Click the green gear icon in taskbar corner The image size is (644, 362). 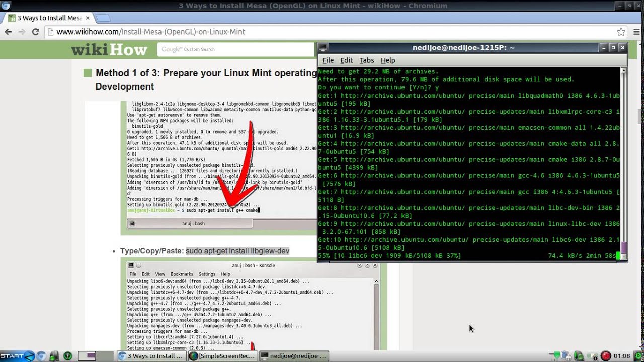[638, 356]
